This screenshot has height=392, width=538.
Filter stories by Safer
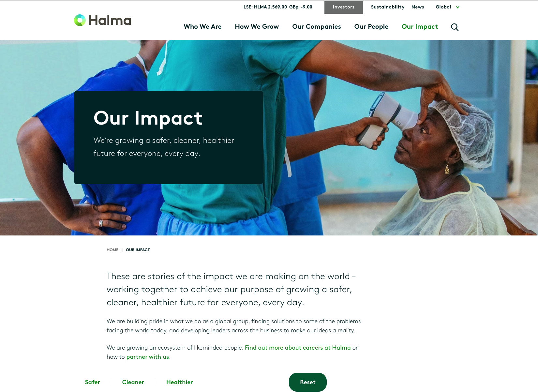tap(92, 382)
